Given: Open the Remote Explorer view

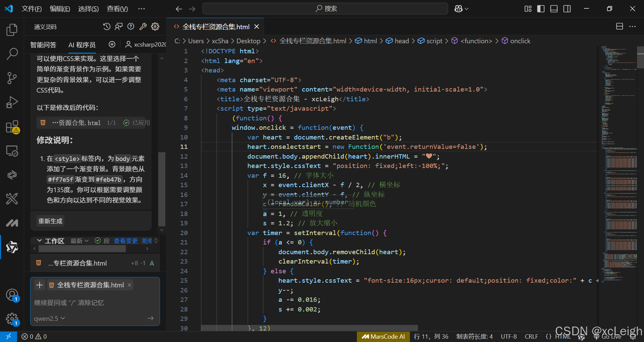Looking at the screenshot, I should (x=12, y=151).
